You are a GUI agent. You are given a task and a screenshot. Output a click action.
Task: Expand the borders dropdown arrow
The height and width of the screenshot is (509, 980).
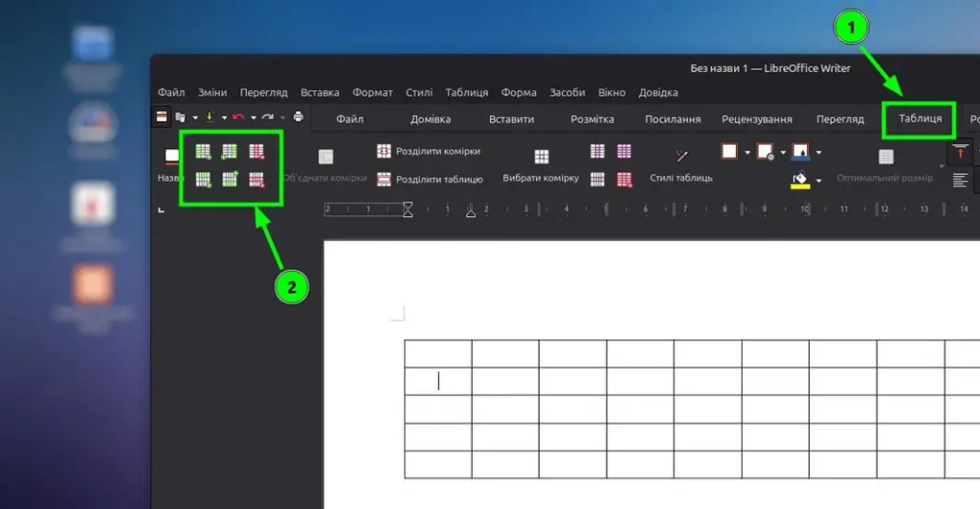tap(747, 152)
